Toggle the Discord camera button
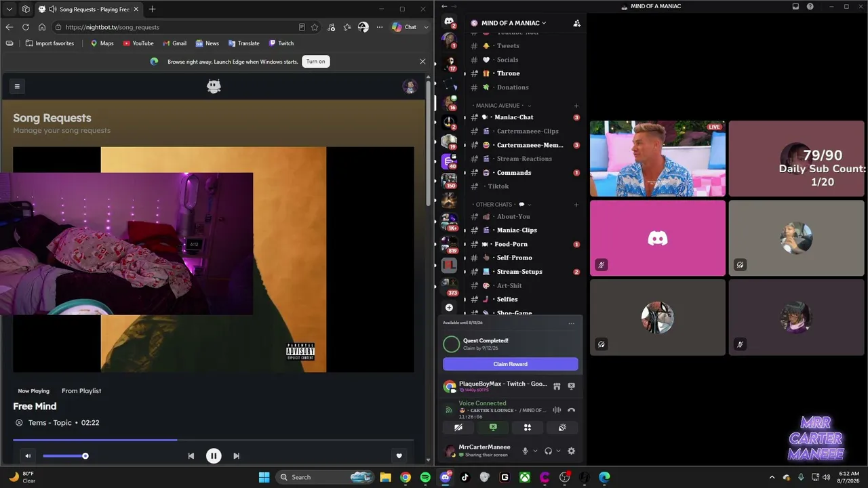The width and height of the screenshot is (868, 488). [458, 428]
